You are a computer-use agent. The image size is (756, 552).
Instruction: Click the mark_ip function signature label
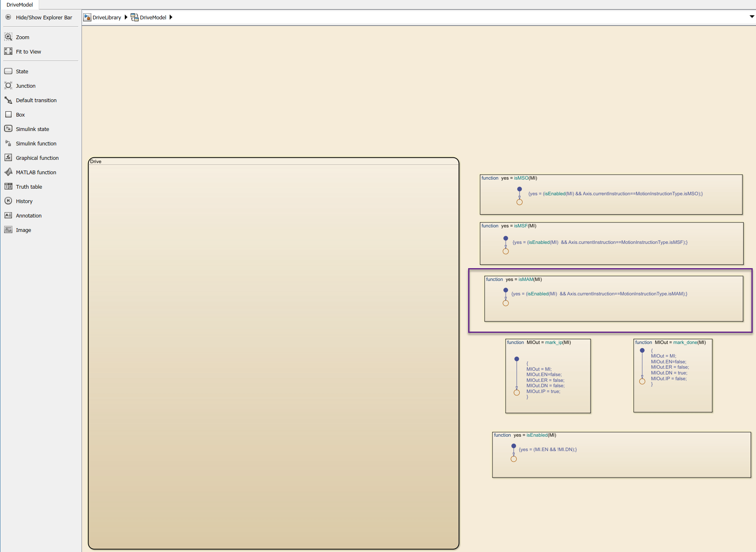point(539,342)
